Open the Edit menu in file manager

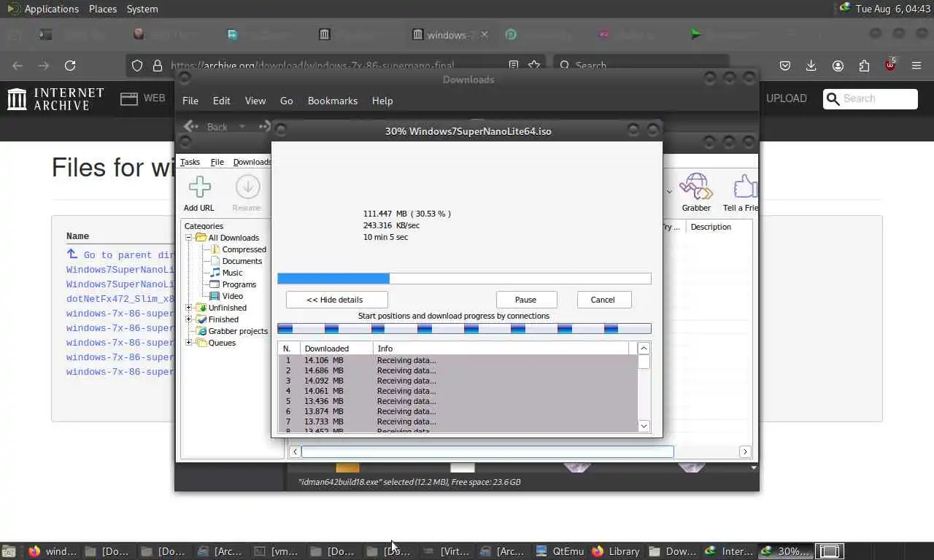point(221,101)
